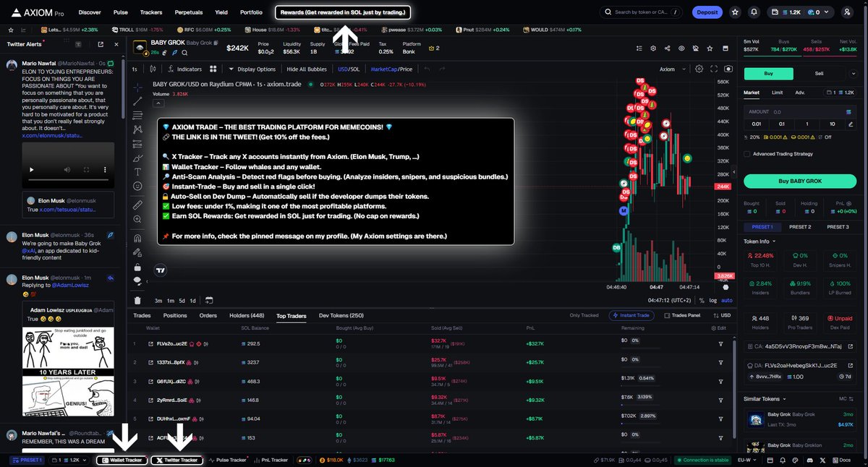Open USD currency dropdown in trades table
868x467 pixels.
click(721, 315)
